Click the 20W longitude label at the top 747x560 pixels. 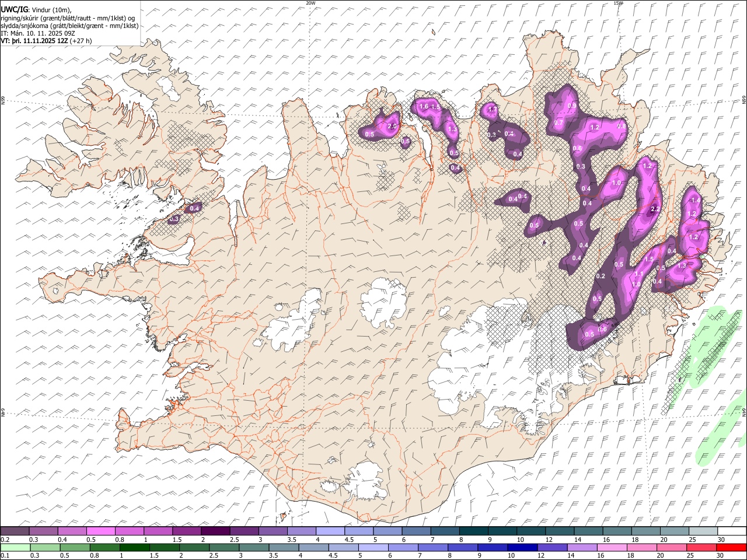point(311,2)
